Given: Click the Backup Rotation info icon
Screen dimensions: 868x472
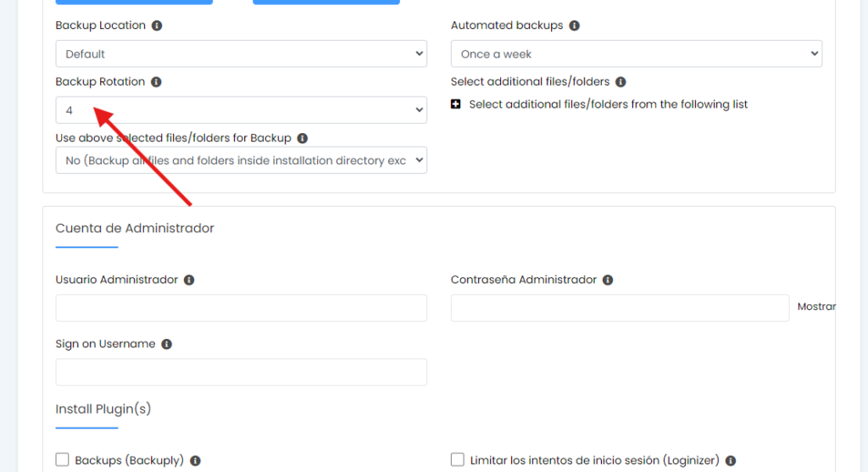Looking at the screenshot, I should tap(157, 82).
